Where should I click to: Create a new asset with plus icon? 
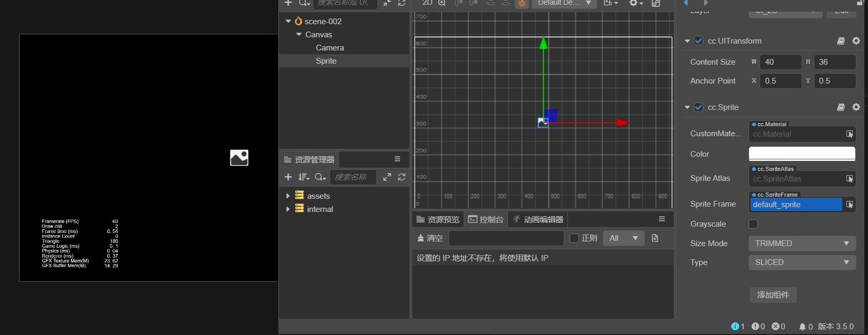[288, 177]
